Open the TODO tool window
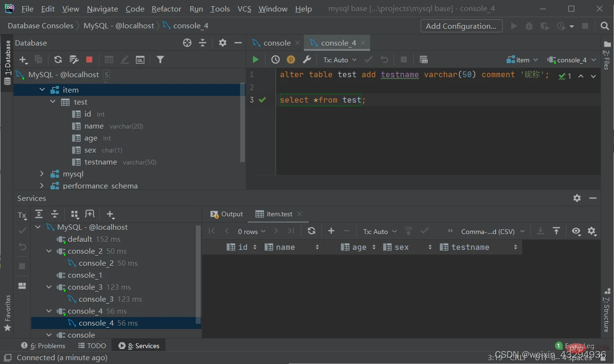 pos(92,345)
